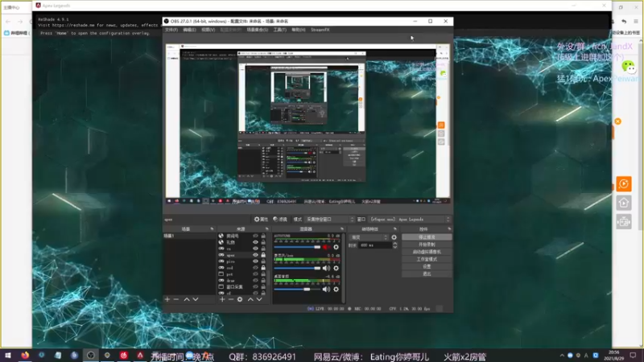Hide the apex source
Screen dimensions: 644x362
coord(255,255)
